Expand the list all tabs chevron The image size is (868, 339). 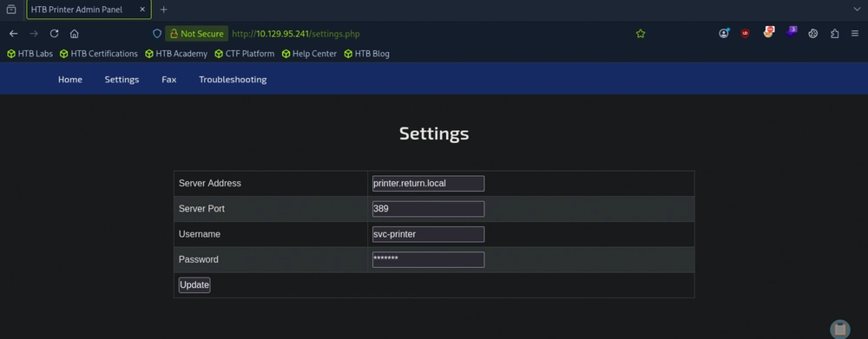tap(857, 10)
